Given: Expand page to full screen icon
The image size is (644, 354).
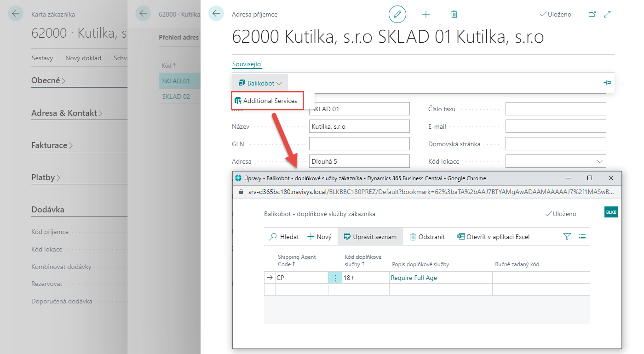Looking at the screenshot, I should tap(607, 14).
